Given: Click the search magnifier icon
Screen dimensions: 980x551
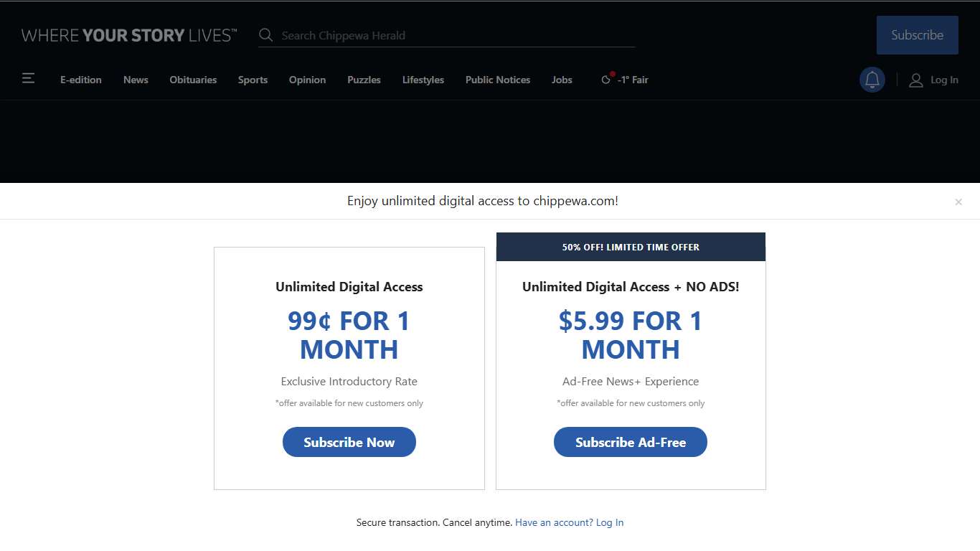Looking at the screenshot, I should pos(265,35).
